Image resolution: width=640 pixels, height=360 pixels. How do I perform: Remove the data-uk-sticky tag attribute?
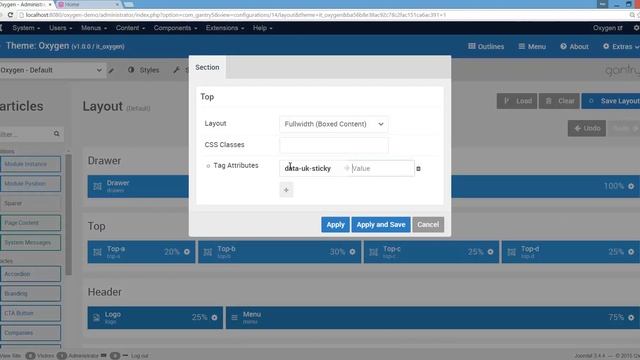pos(418,169)
